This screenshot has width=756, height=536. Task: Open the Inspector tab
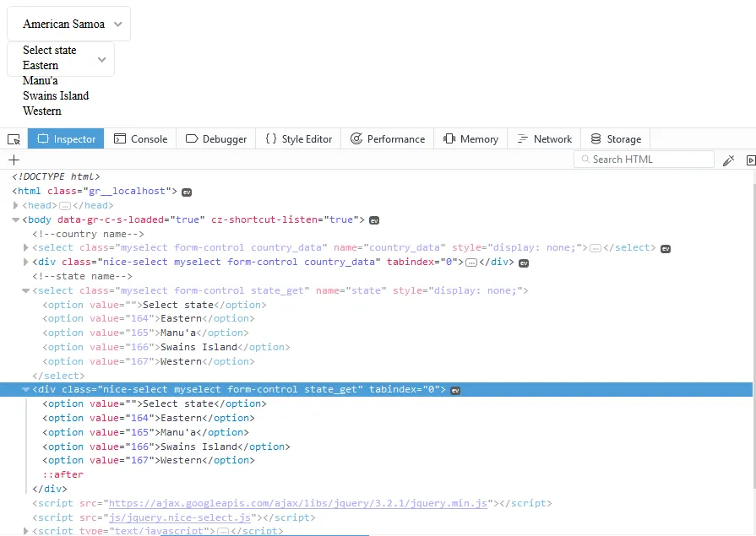(x=66, y=138)
